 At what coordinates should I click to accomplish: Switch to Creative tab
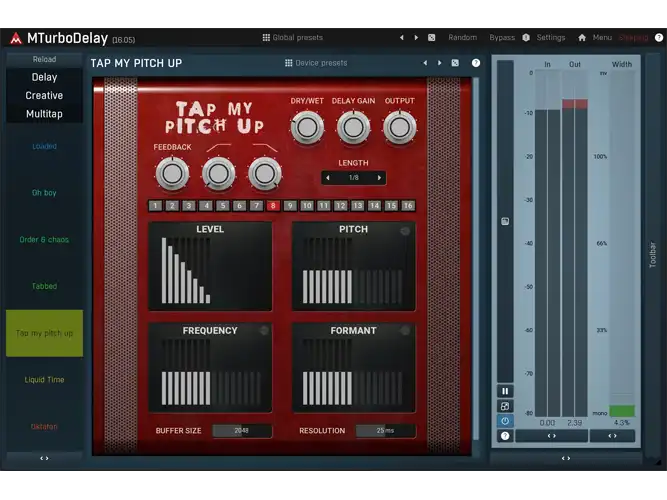[x=44, y=96]
